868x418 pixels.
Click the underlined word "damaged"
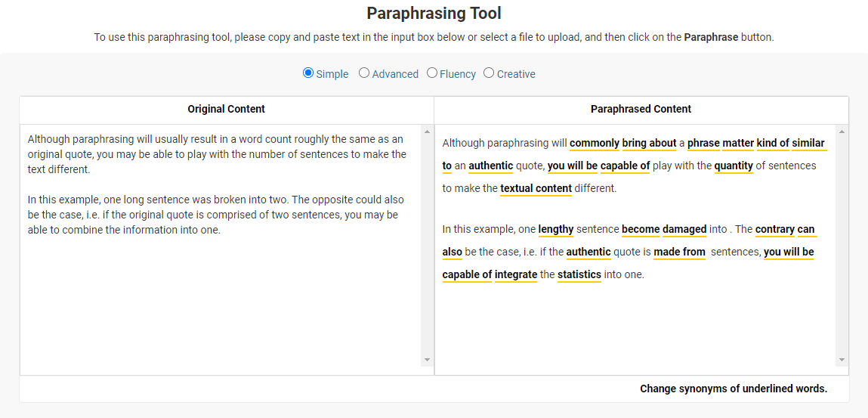(x=684, y=230)
